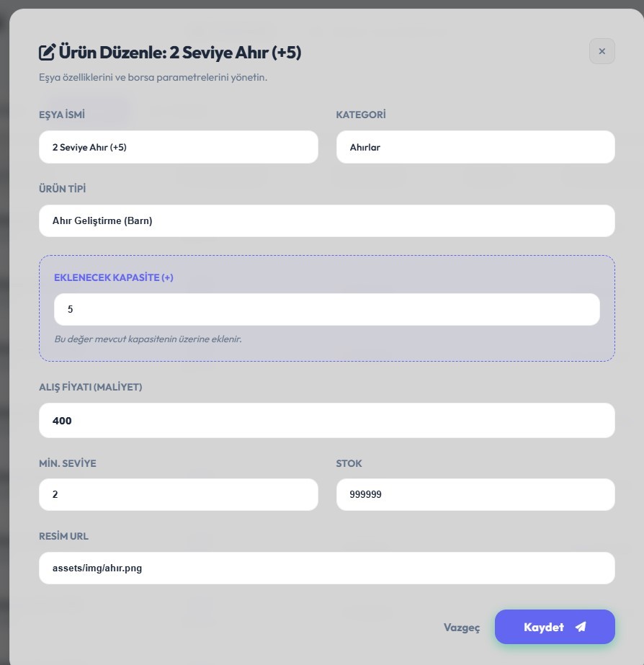Click the KATEGORİ label text
644x665 pixels.
click(361, 115)
